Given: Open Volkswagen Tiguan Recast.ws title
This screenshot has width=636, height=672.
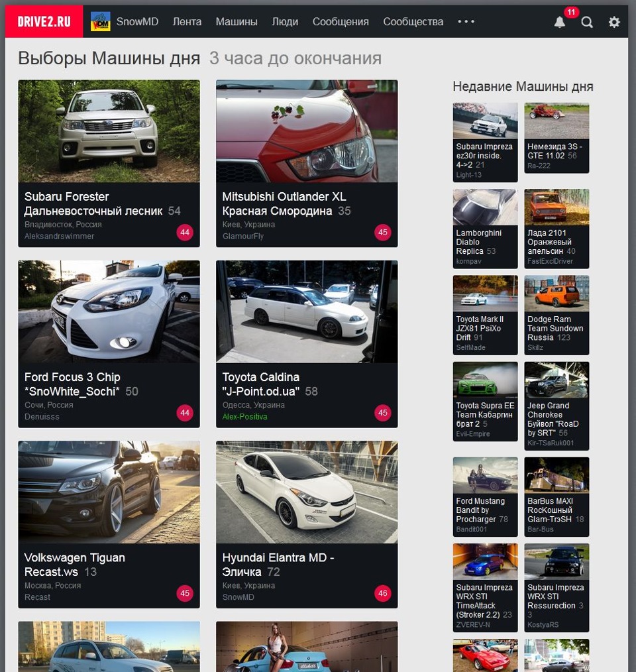Looking at the screenshot, I should 75,565.
